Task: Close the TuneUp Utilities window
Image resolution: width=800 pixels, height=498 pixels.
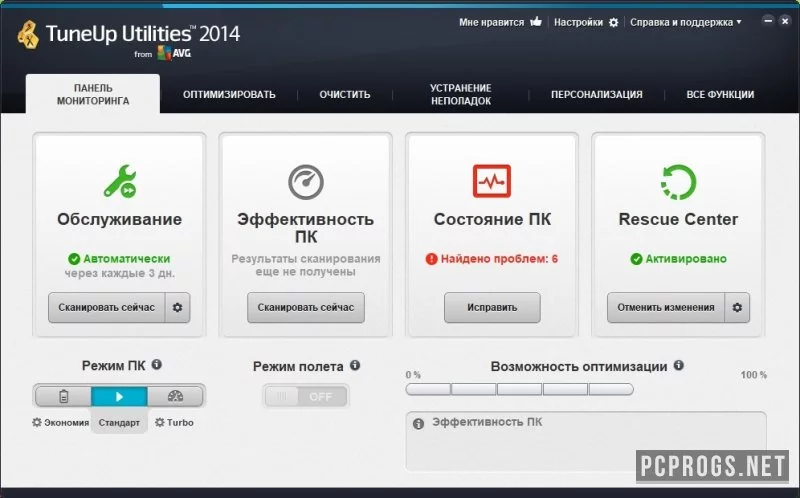Action: pos(785,21)
